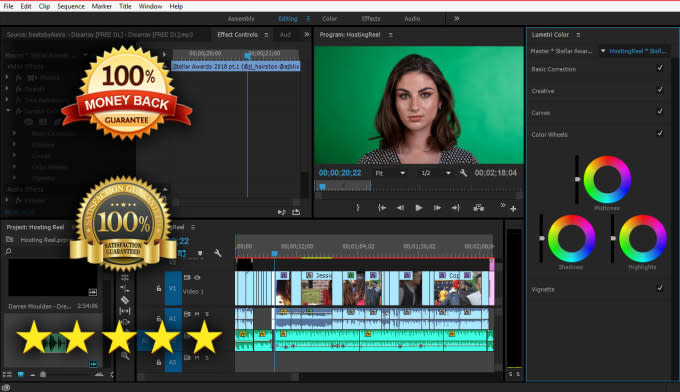
Task: Switch Project panel to list view
Action: pyautogui.click(x=7, y=374)
